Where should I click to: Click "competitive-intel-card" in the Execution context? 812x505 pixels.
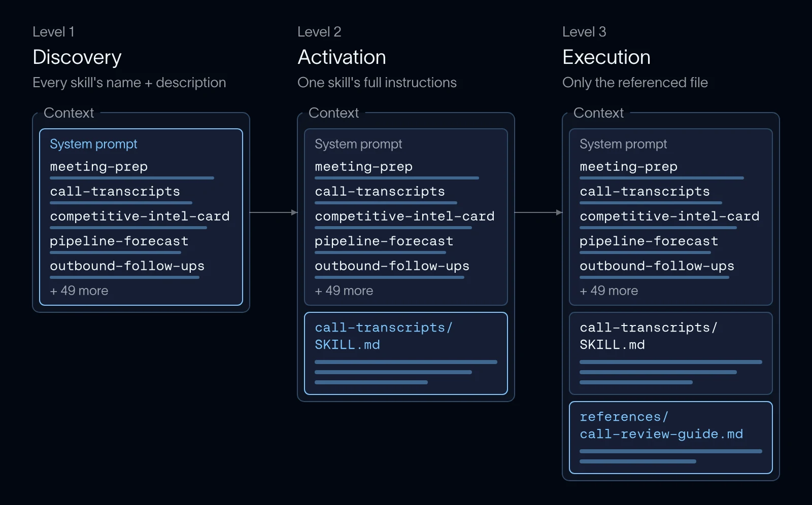pyautogui.click(x=669, y=216)
